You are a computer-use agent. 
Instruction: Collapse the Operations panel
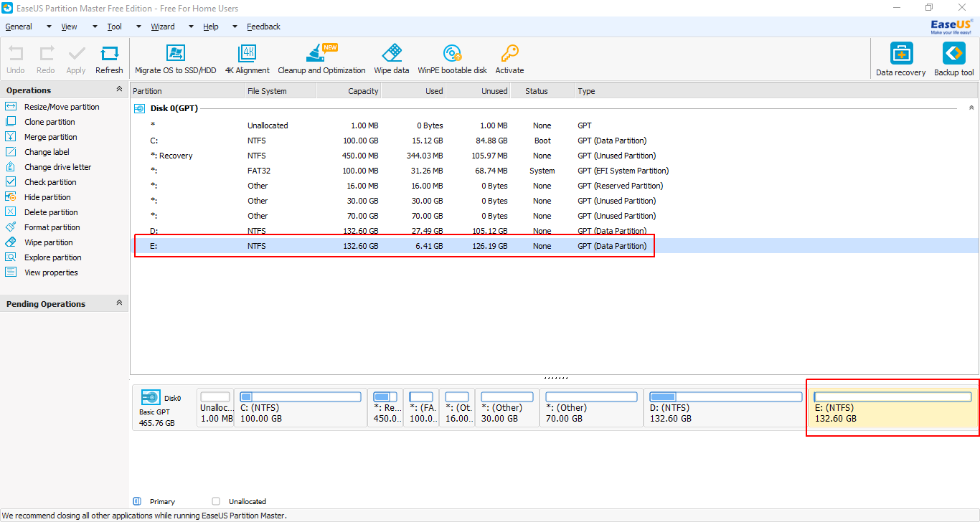click(119, 90)
